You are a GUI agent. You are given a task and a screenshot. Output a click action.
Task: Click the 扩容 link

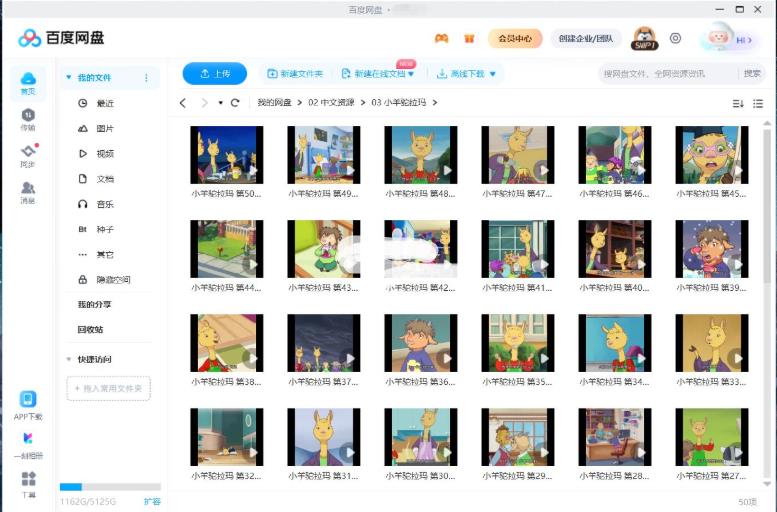pos(152,502)
